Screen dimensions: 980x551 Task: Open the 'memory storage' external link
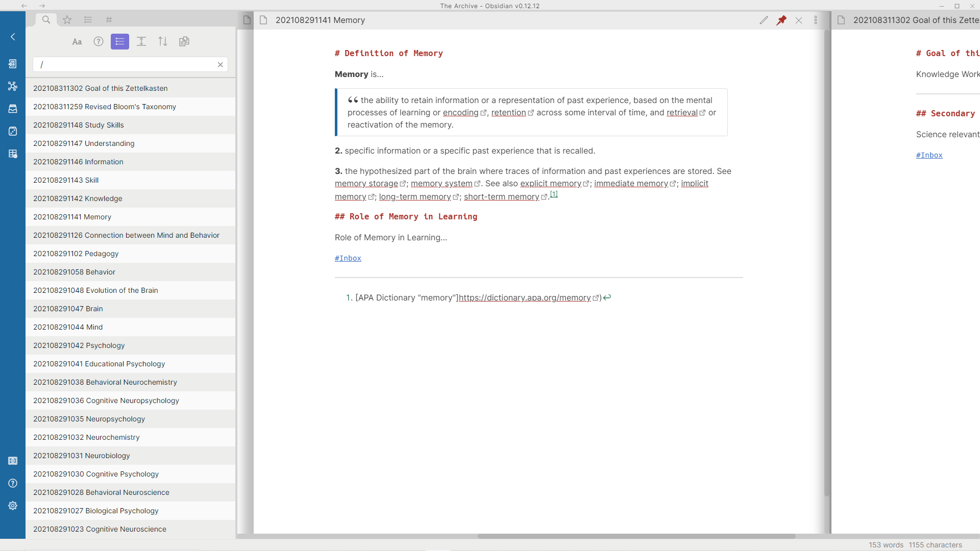click(x=366, y=184)
